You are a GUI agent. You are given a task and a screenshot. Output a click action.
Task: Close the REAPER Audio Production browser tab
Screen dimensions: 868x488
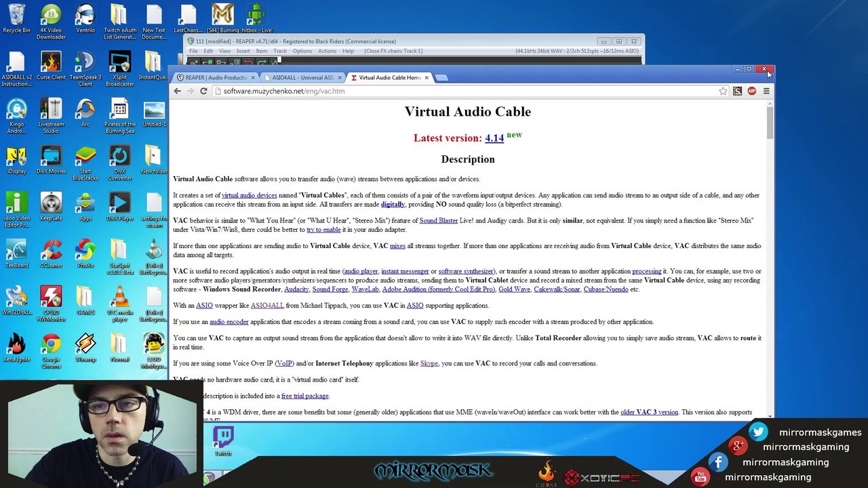click(x=253, y=77)
